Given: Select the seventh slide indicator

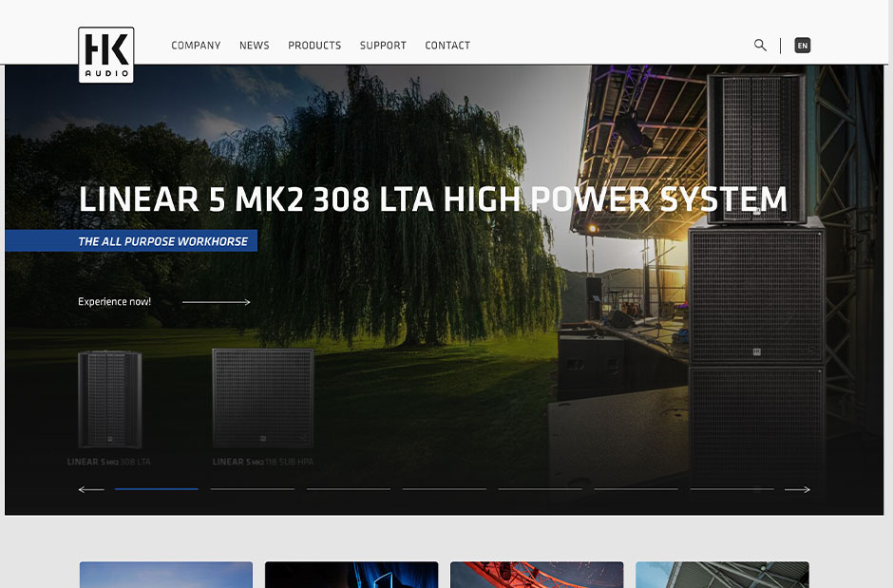Looking at the screenshot, I should pos(732,489).
